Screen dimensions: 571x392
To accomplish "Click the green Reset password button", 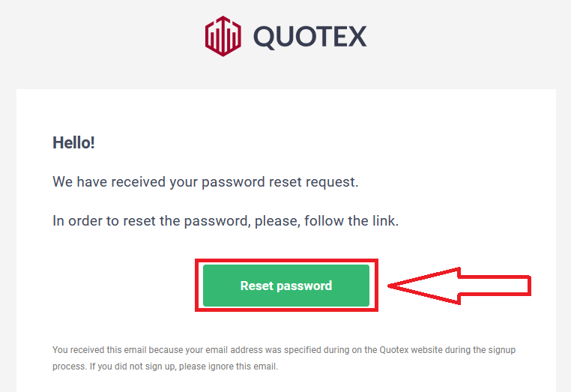I will pos(285,286).
